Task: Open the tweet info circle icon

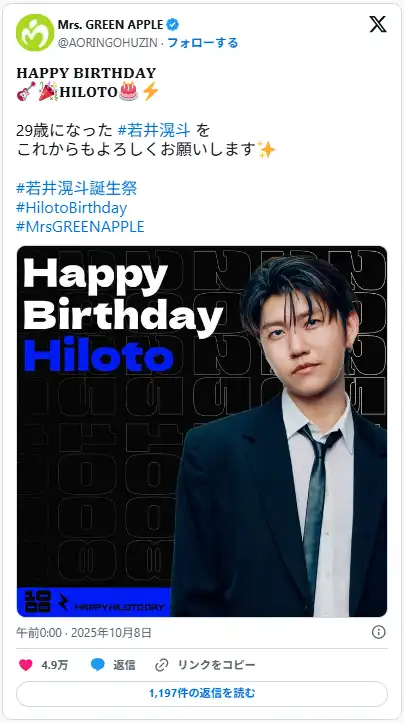Action: coord(379,632)
